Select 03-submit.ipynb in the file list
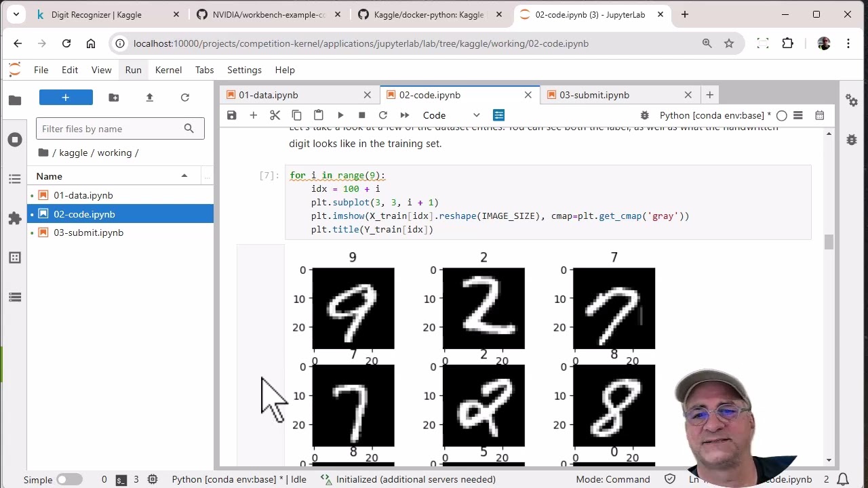Screen dimensions: 868x488 pos(120,232)
